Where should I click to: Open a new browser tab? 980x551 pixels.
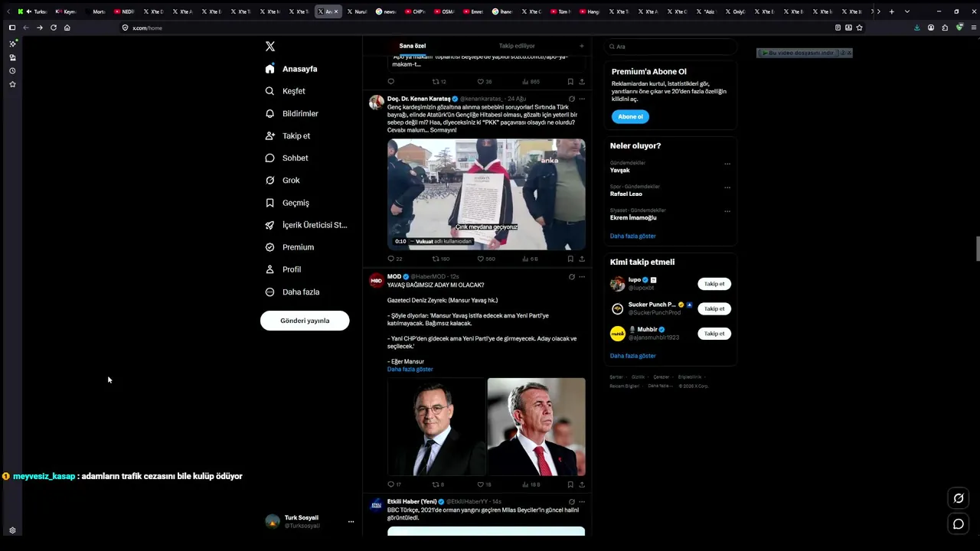tap(891, 11)
